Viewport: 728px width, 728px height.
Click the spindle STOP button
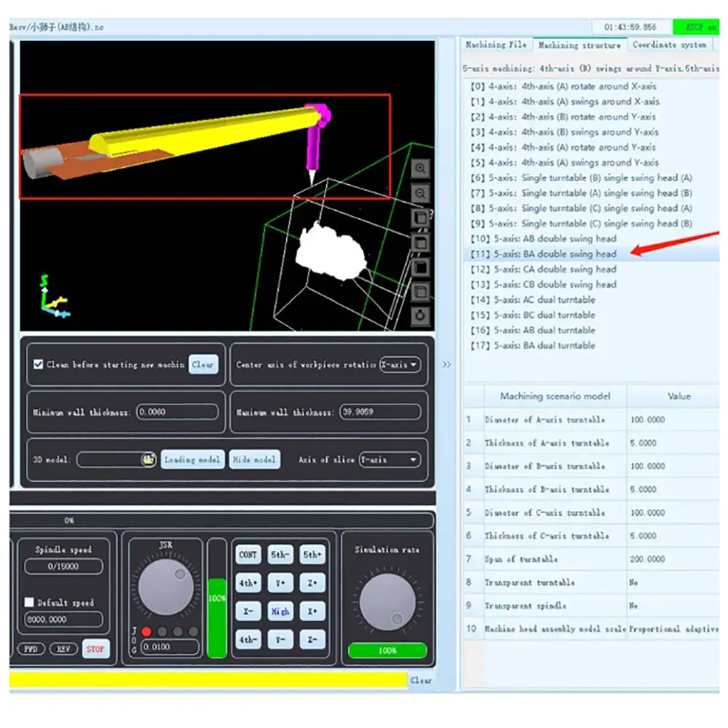[95, 649]
